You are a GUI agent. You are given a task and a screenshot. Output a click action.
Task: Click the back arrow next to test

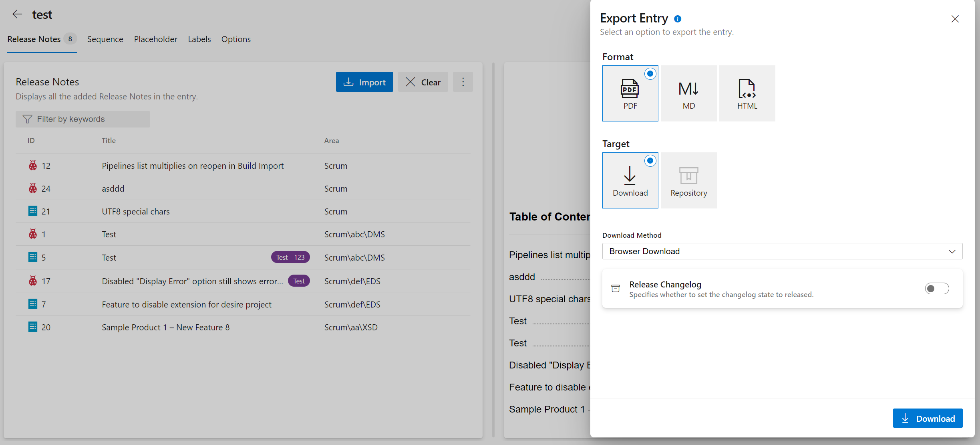17,14
